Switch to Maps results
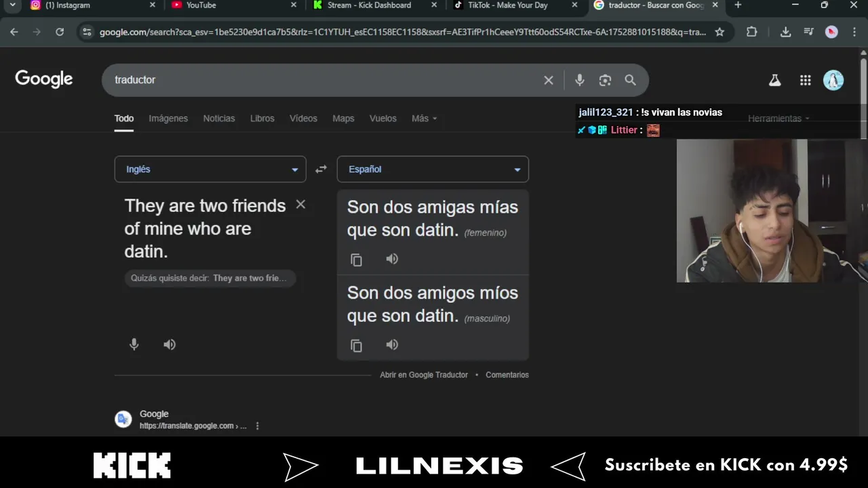868x488 pixels. (343, 119)
